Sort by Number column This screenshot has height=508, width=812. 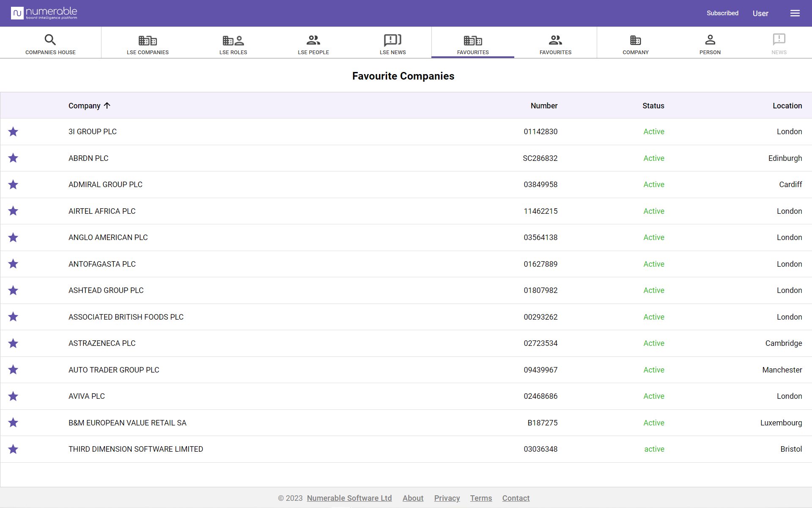click(x=544, y=106)
